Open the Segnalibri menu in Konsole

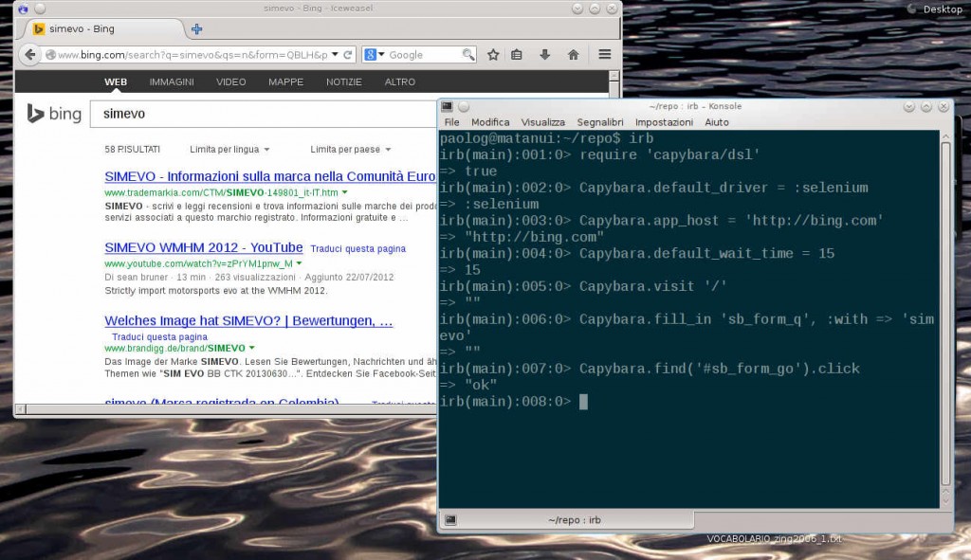[x=599, y=122]
